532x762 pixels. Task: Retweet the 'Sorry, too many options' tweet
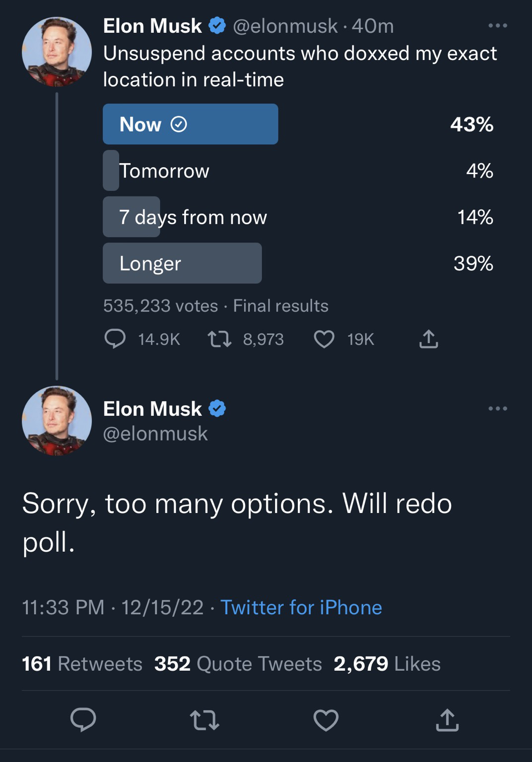(x=204, y=720)
